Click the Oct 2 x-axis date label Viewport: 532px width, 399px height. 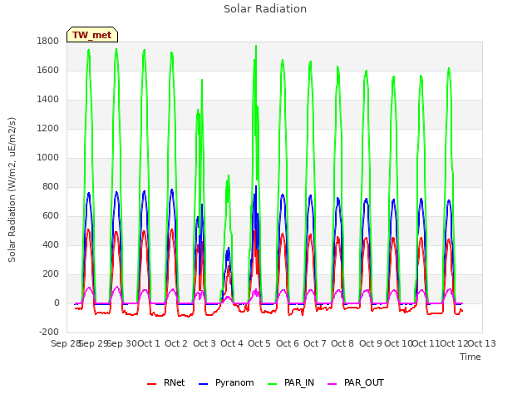(x=176, y=343)
